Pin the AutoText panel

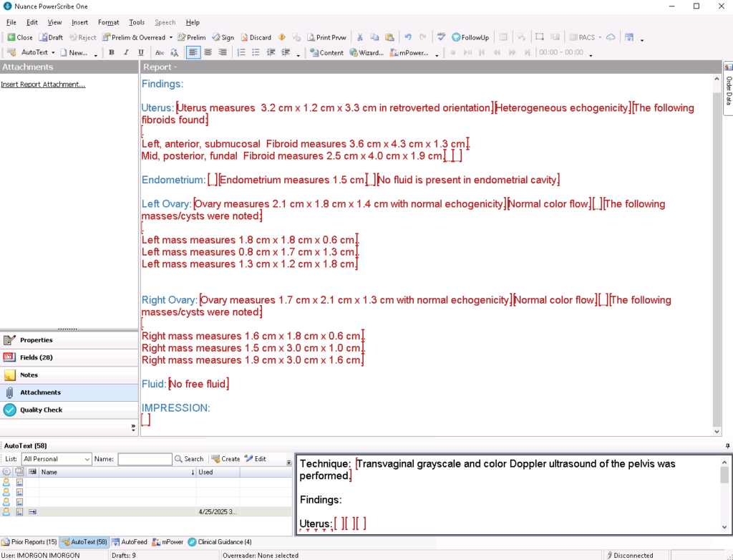tap(727, 446)
